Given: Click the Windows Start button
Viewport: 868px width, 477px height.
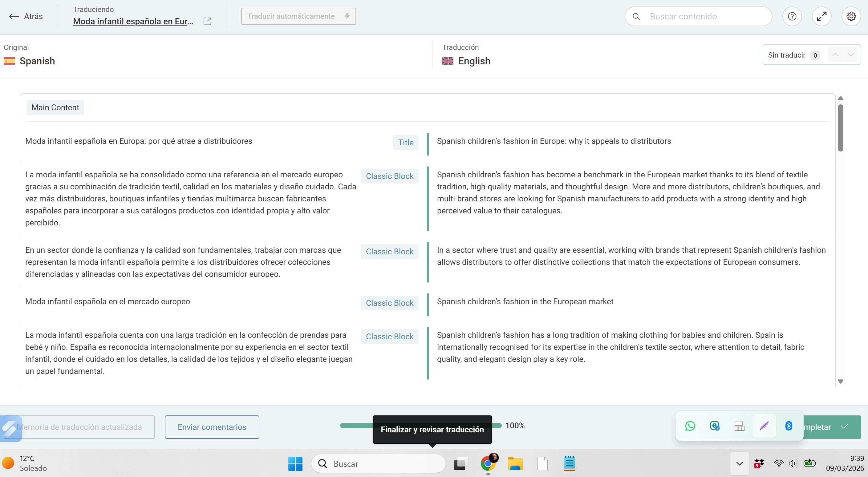Looking at the screenshot, I should tap(295, 463).
